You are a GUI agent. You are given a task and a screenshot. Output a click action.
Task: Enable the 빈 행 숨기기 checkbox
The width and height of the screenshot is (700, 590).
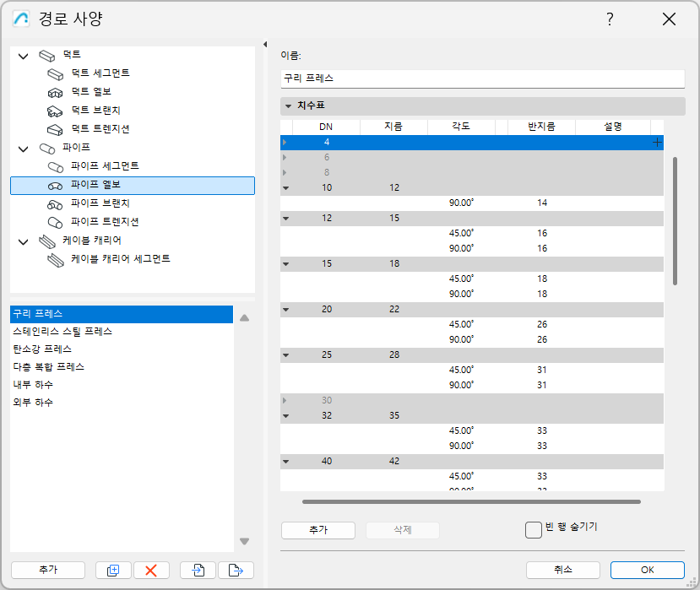click(533, 529)
